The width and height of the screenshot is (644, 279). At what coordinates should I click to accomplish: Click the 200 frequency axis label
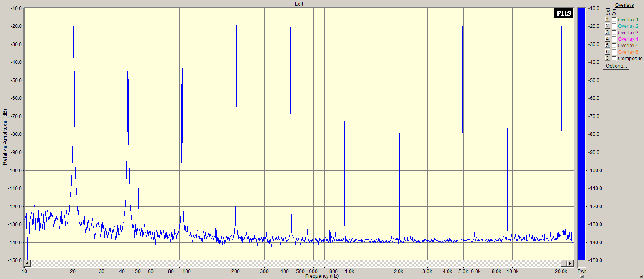coord(236,271)
